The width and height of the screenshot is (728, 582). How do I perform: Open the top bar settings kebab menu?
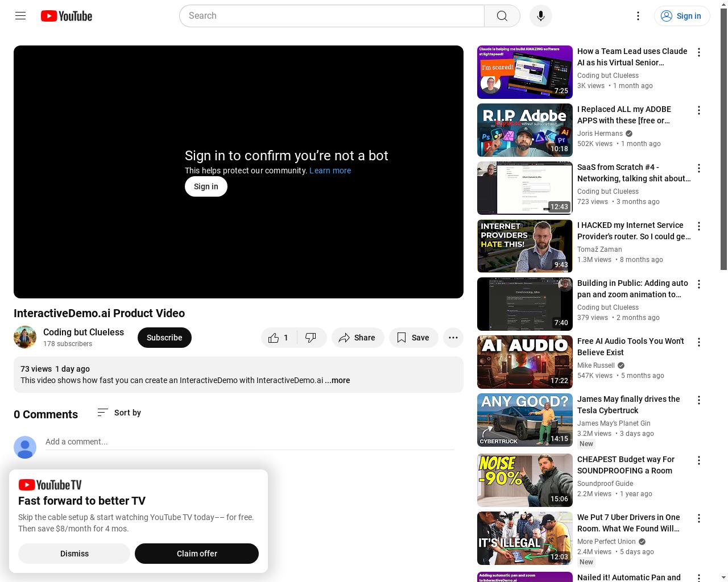pyautogui.click(x=638, y=16)
